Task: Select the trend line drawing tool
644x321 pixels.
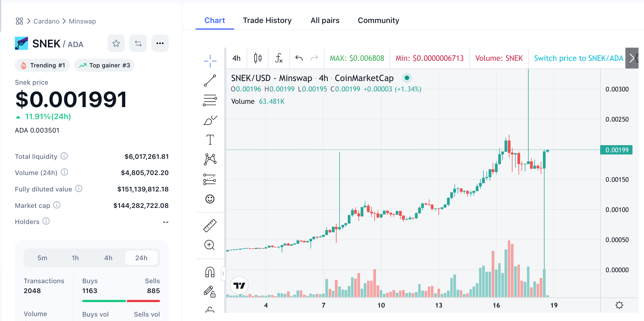Action: [x=210, y=81]
